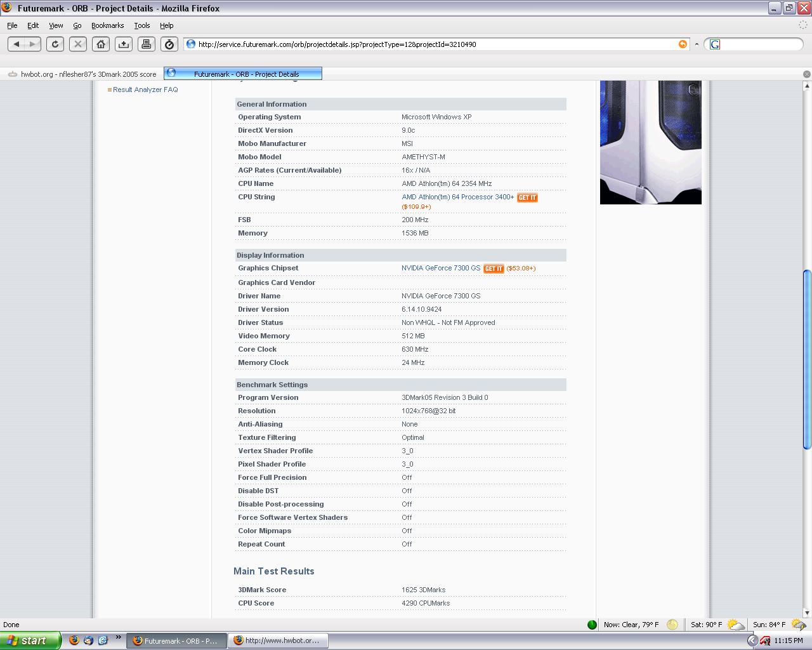Open the Result Analyzer FAQ link
The height and width of the screenshot is (650, 812).
(145, 90)
